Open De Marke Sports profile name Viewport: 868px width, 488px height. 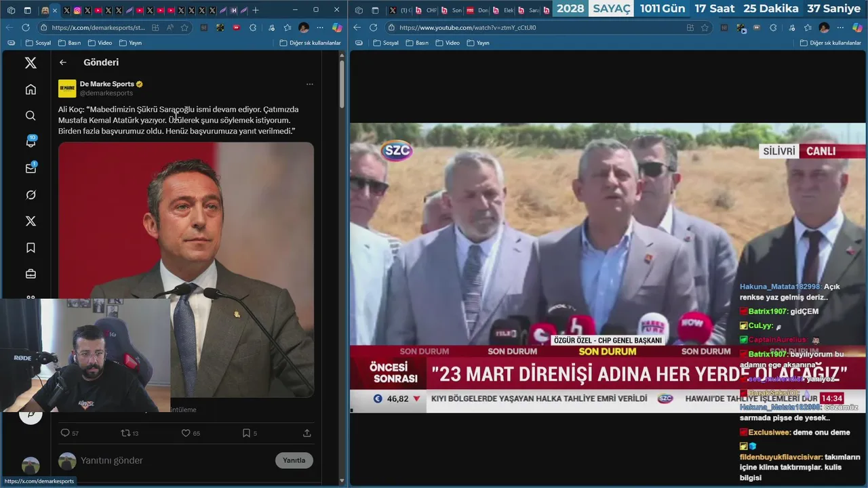coord(107,84)
